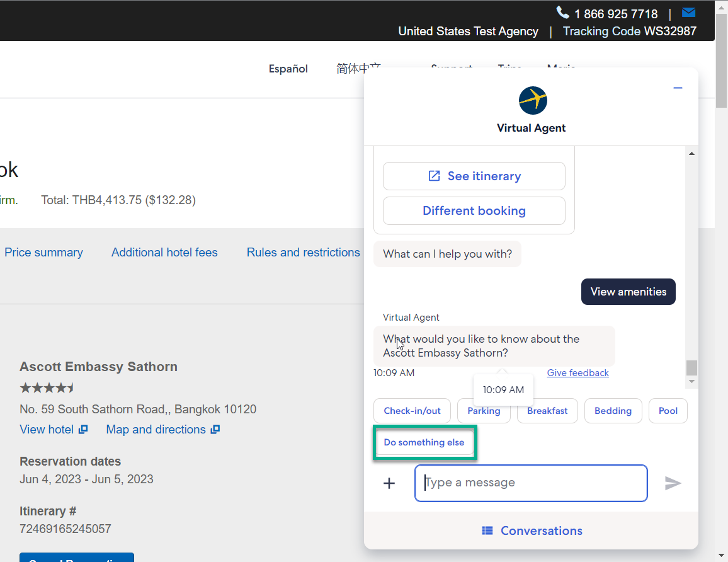
Task: Click the chat scrollbar up arrow
Action: point(691,153)
